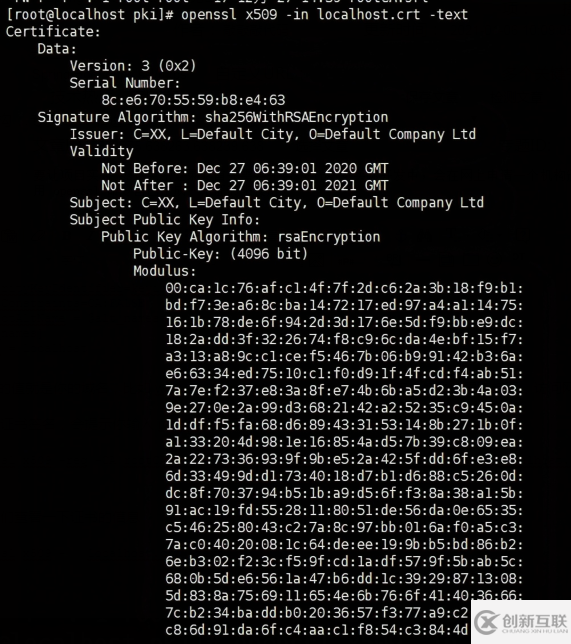Click serial value 8c:e6:70:55:59:b8:e4:63

(x=193, y=100)
